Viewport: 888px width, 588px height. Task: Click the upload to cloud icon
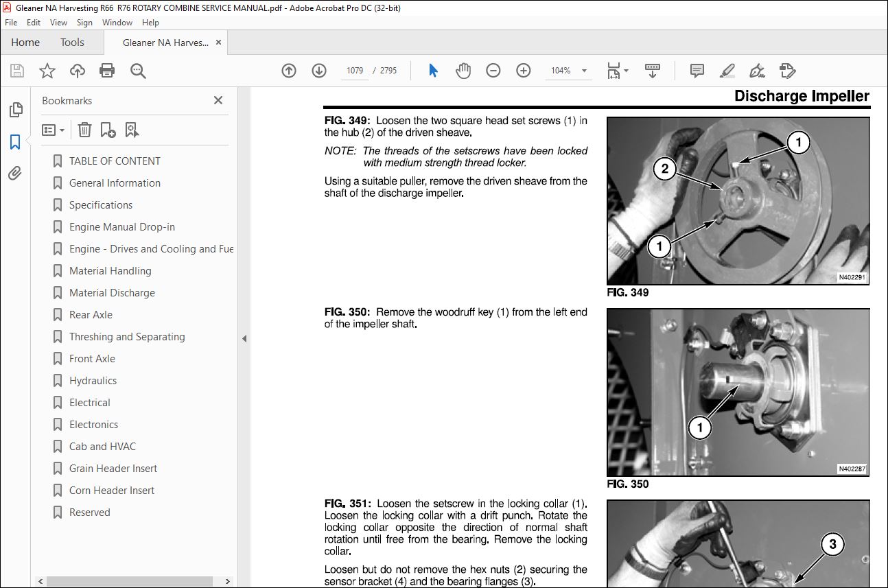click(x=78, y=71)
